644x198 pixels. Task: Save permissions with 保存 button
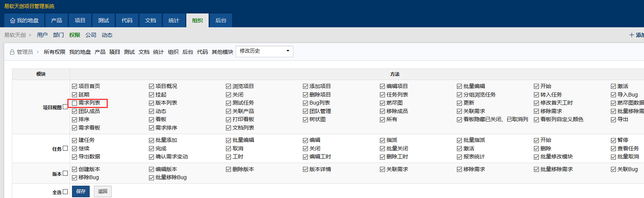(x=81, y=191)
